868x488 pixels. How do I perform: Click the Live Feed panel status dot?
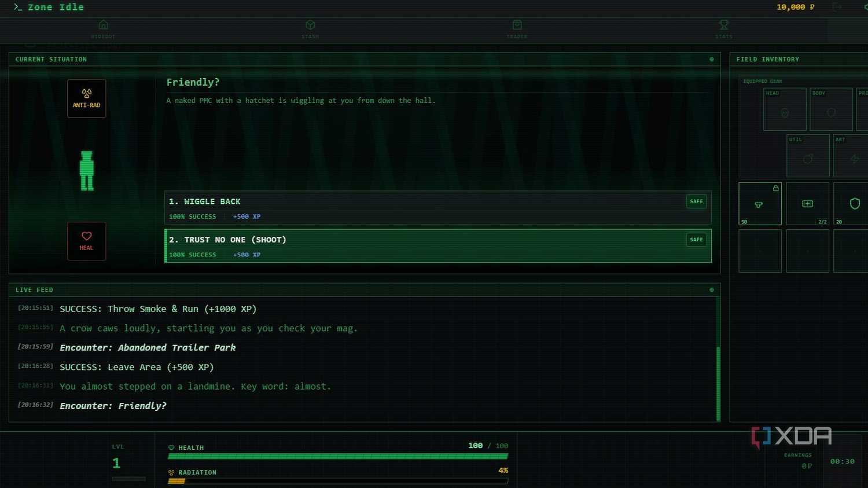712,289
